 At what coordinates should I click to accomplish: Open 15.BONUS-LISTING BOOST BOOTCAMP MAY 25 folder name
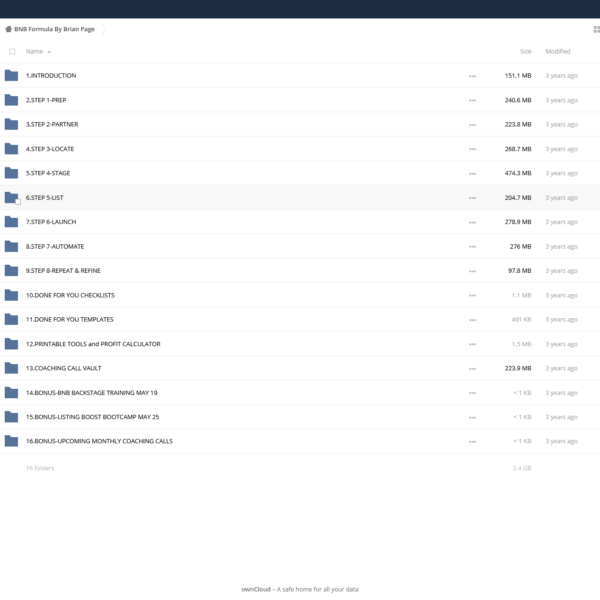(x=92, y=417)
